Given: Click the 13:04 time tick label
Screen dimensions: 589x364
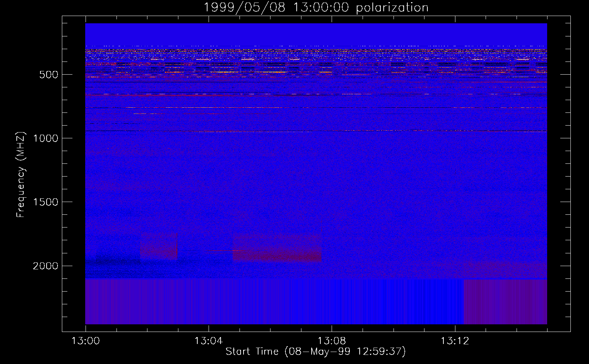Looking at the screenshot, I should pos(209,341).
